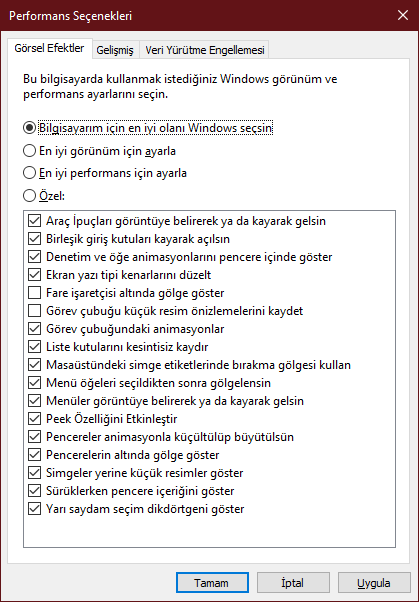Close the Performans Seçenekleri dialog

click(403, 15)
